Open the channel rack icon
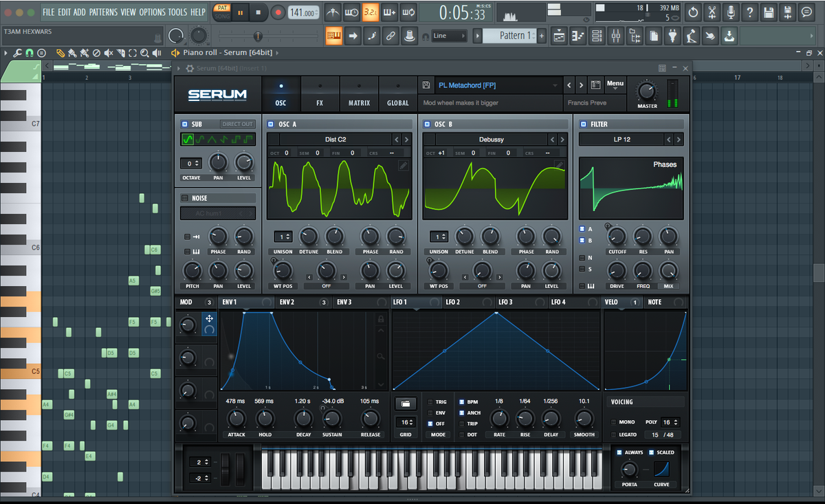Viewport: 825px width, 504px height. click(597, 36)
